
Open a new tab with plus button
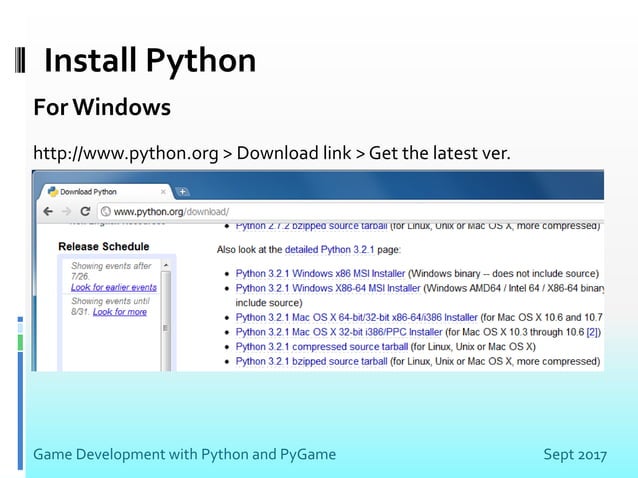coord(182,192)
